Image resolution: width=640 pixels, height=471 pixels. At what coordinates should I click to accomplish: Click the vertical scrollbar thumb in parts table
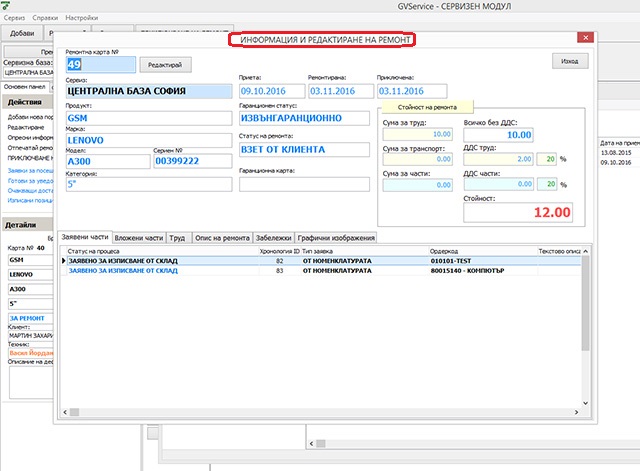click(x=585, y=303)
